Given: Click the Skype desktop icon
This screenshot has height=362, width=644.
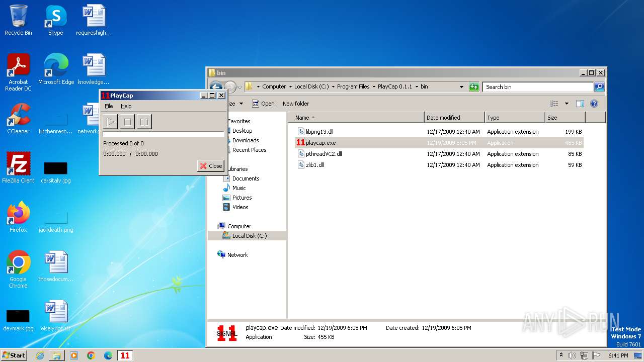Looking at the screenshot, I should point(56,20).
